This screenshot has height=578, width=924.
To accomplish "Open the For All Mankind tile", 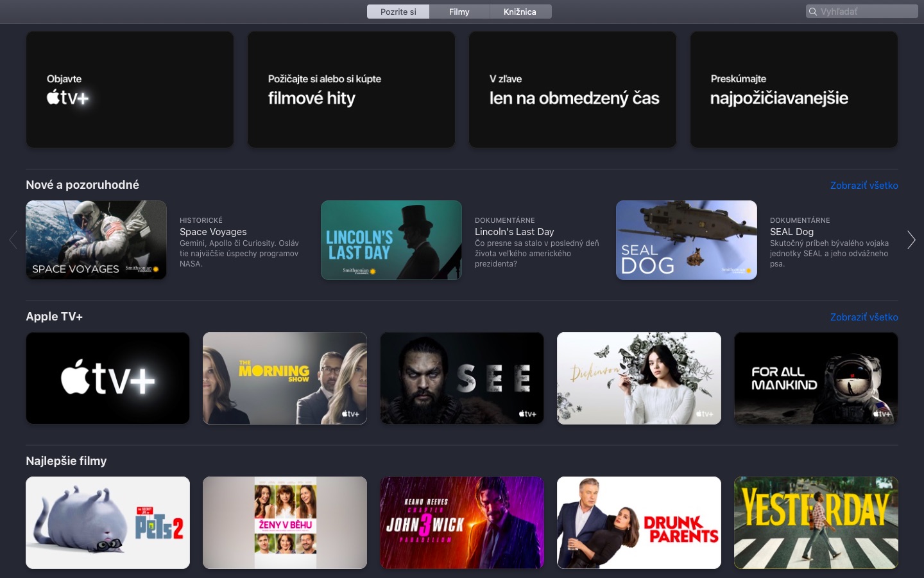I will (x=816, y=378).
